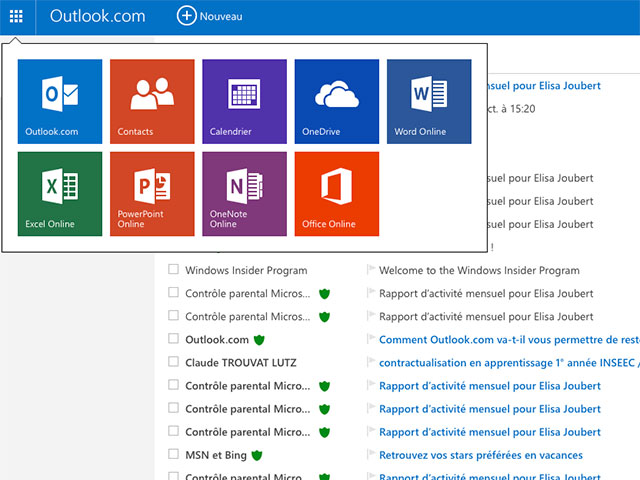
Task: Select the Windows Insider Program message checkbox
Action: [x=173, y=269]
